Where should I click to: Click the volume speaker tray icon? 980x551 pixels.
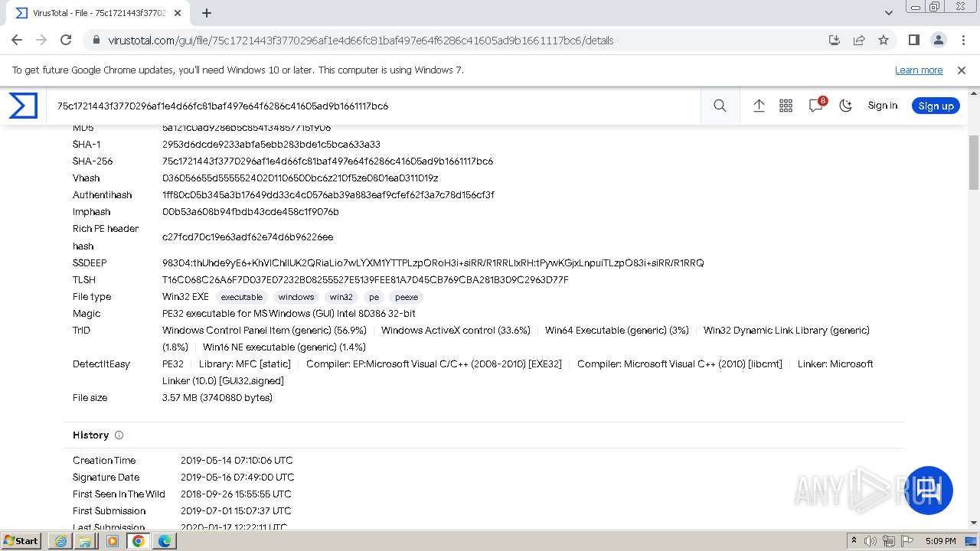coord(871,541)
